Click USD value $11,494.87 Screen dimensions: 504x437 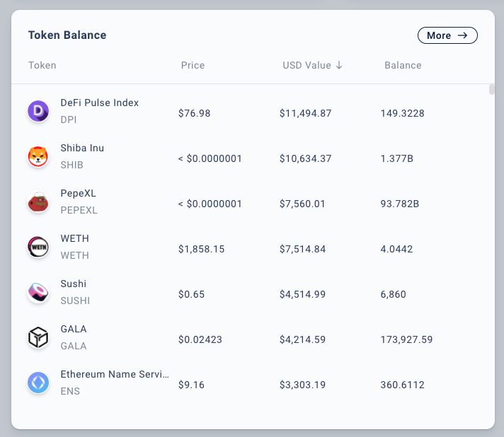pyautogui.click(x=305, y=113)
